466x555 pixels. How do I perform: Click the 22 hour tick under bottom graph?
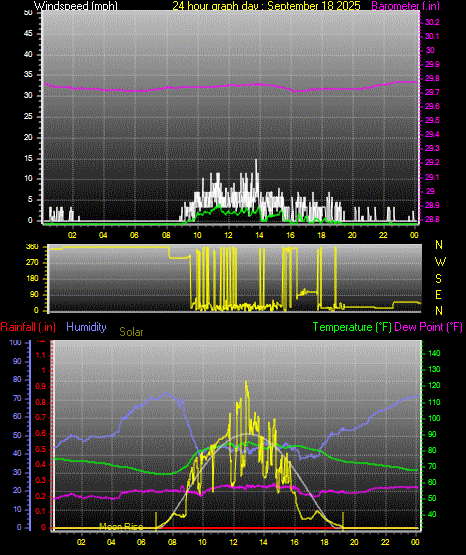[x=385, y=542]
